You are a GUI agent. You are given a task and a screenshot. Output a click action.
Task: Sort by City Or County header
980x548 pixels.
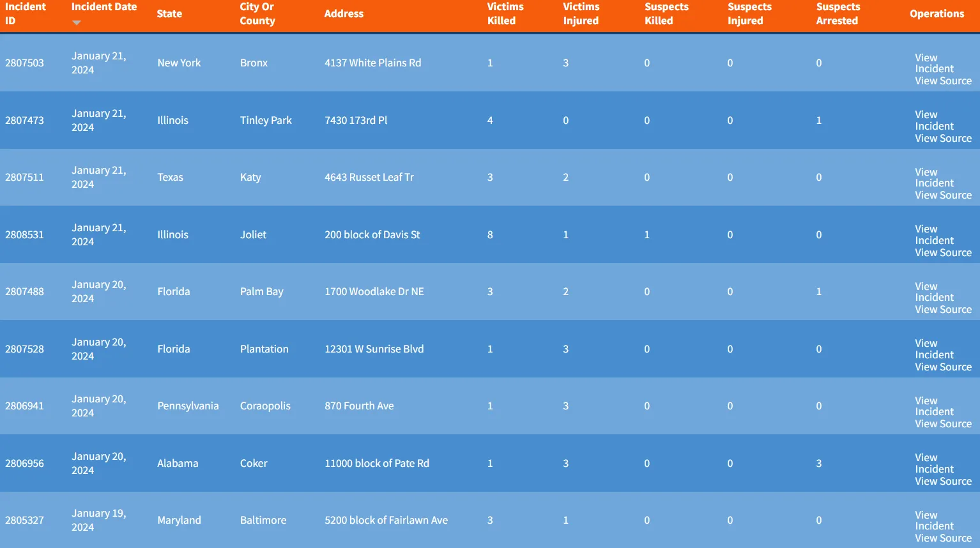[x=257, y=13]
